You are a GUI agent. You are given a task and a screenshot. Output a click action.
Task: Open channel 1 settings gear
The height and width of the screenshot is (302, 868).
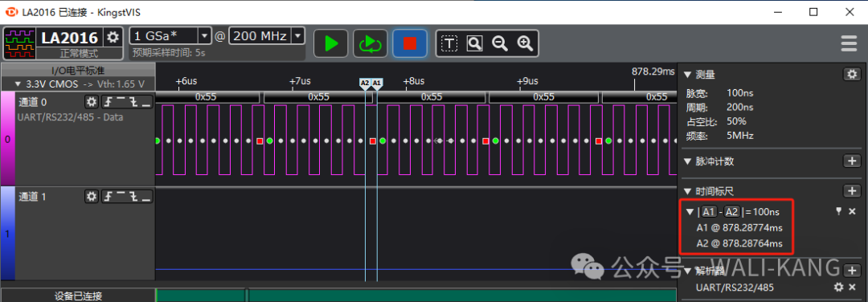pos(92,196)
